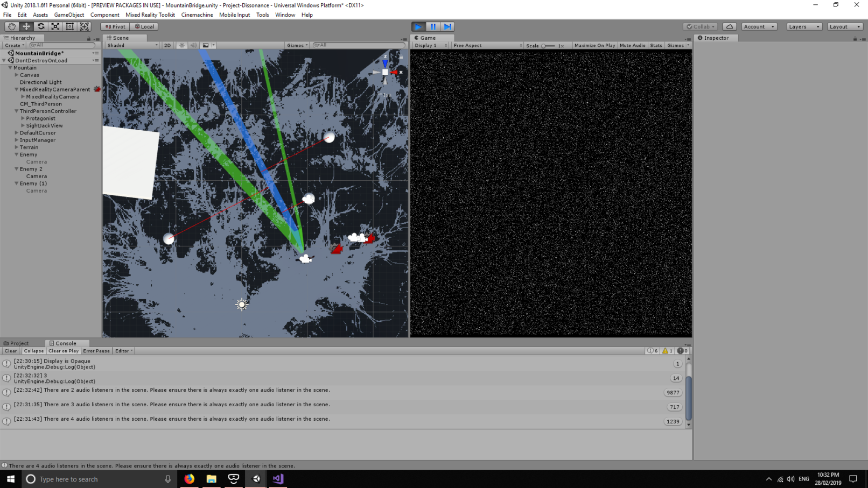Adjust the Game view Scale slider

pyautogui.click(x=548, y=46)
